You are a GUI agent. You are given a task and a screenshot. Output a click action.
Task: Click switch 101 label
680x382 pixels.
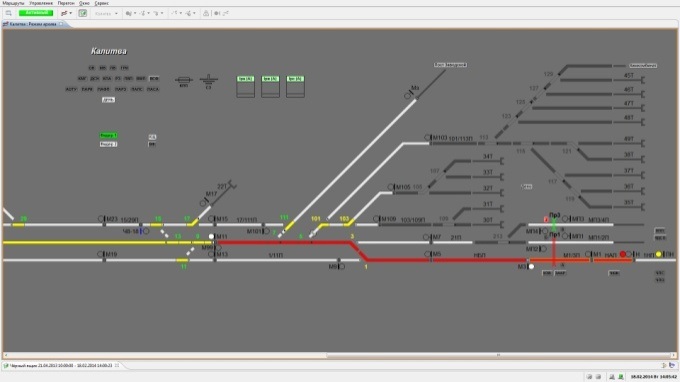(315, 219)
